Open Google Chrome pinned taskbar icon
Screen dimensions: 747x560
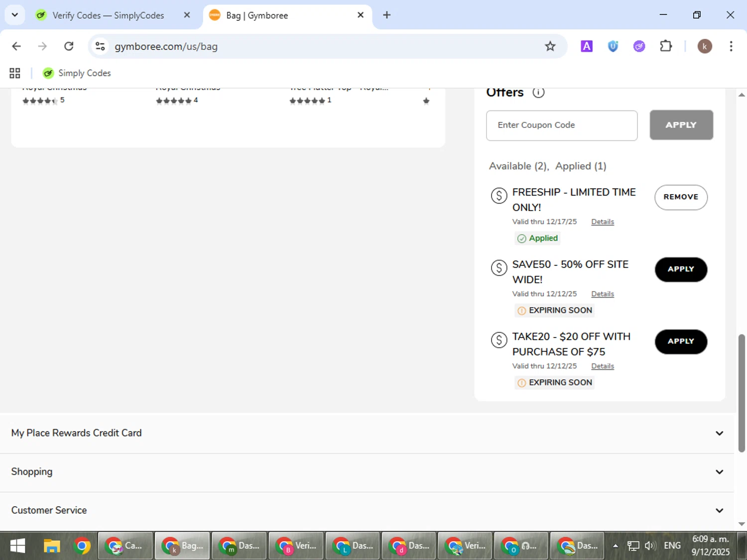(x=82, y=546)
